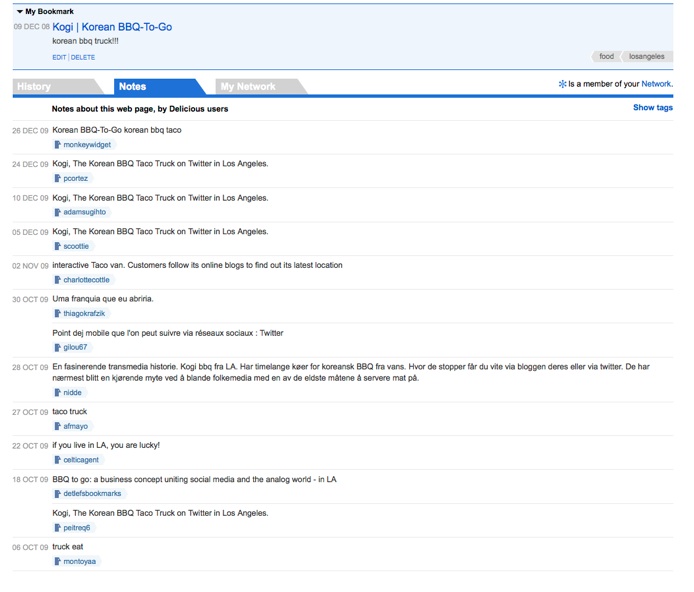Open user thiagokrafzik's profile

point(84,313)
